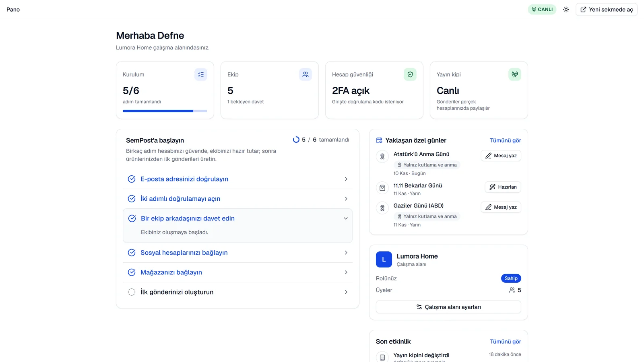Click the Lumora Home workspace name

(417, 256)
